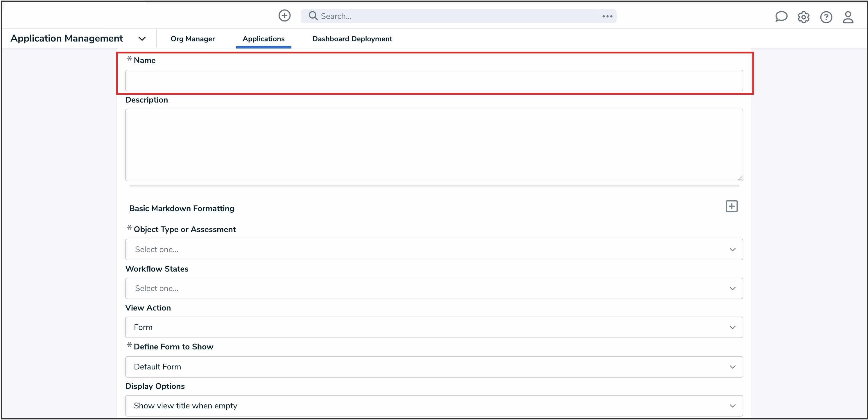Expand the Application Management dropdown chevron

(x=142, y=39)
